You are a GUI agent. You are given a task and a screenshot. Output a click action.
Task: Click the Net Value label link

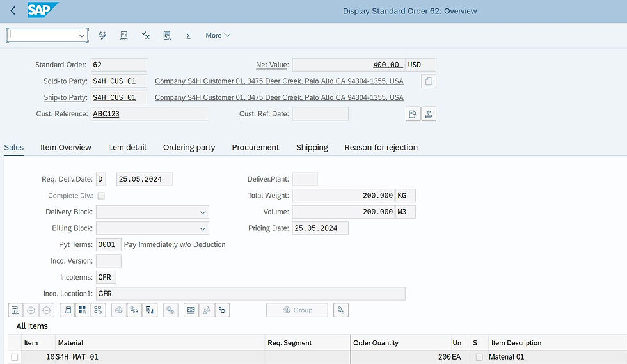pos(273,65)
